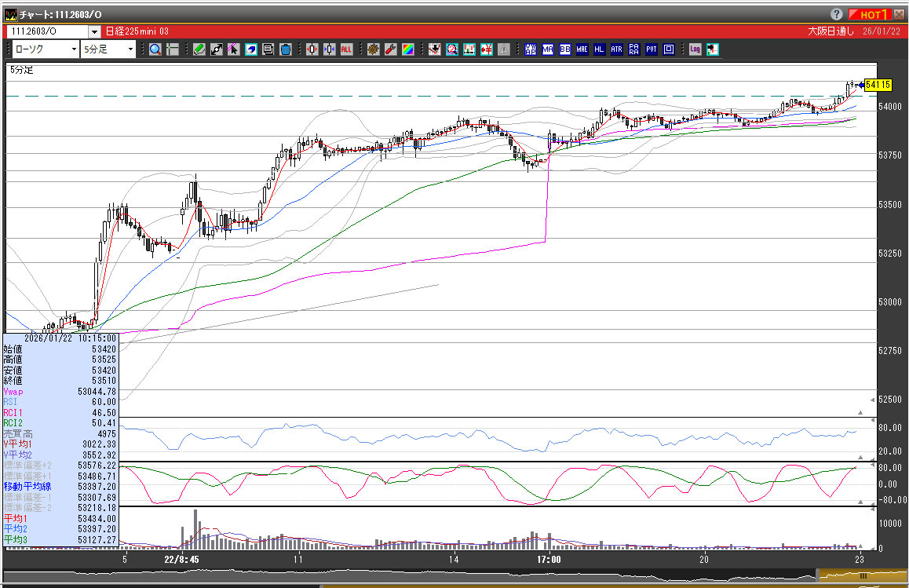This screenshot has height=588, width=909.
Task: Select the green pencil drawing tool
Action: (x=199, y=49)
